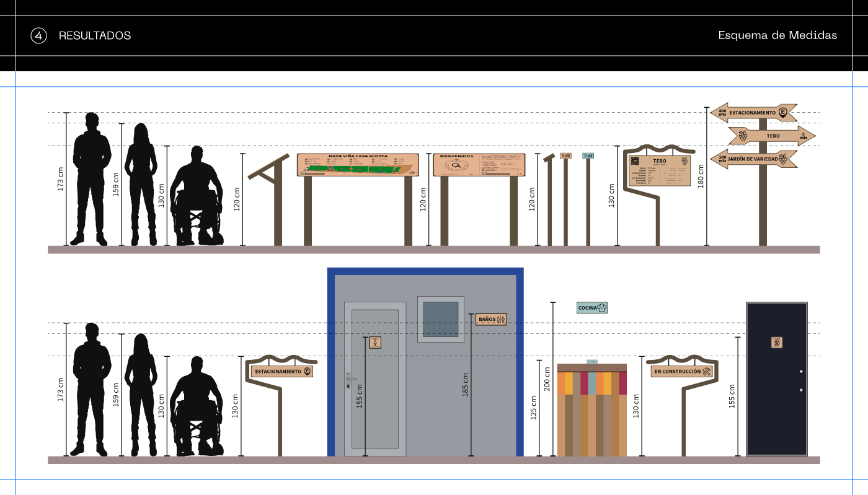The image size is (868, 495).
Task: Click the 180 cm measurement label
Action: (x=701, y=176)
